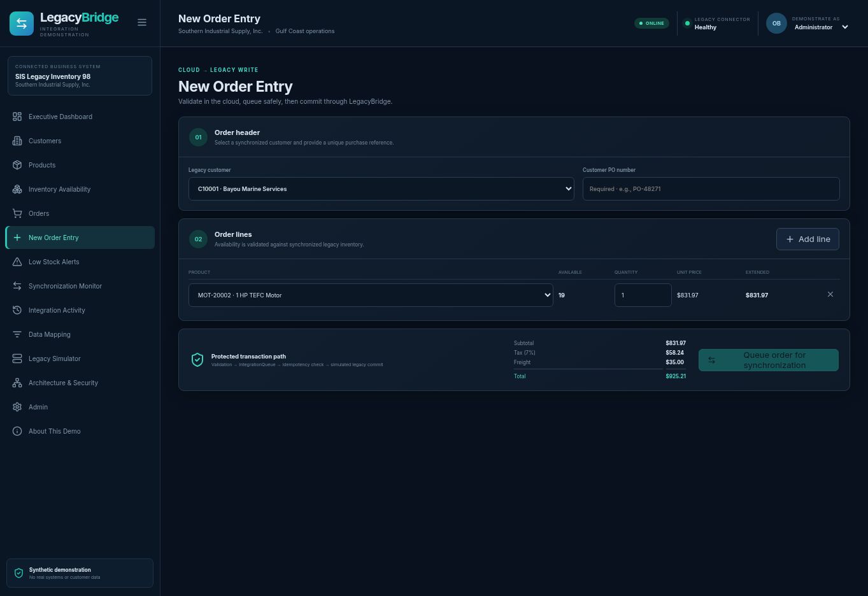
Task: Click the Freight value $35.00
Action: (675, 362)
